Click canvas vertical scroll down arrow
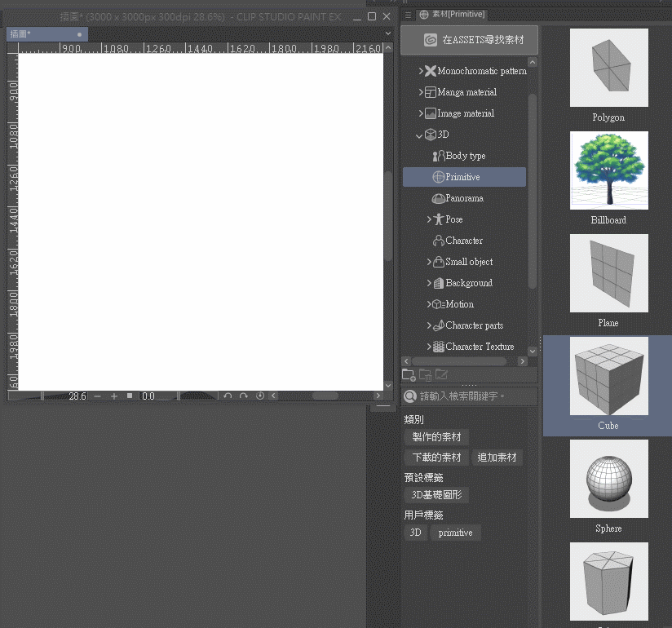This screenshot has height=628, width=672. point(388,386)
